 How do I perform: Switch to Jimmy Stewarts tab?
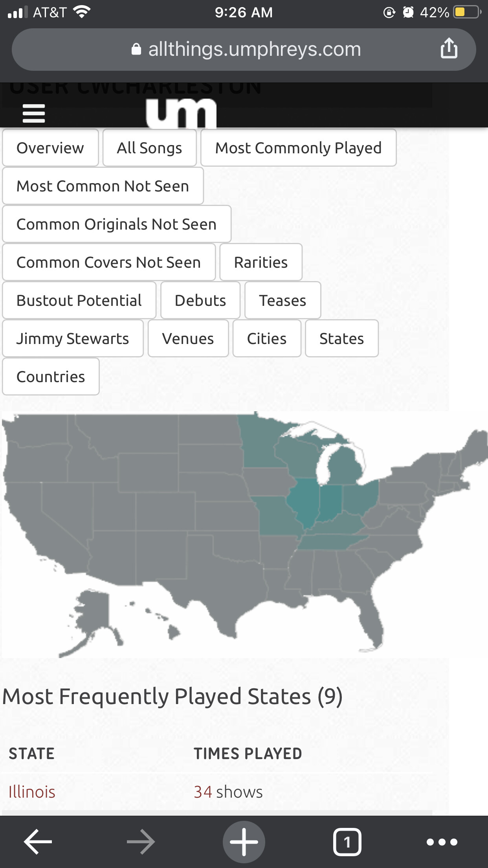(x=73, y=339)
